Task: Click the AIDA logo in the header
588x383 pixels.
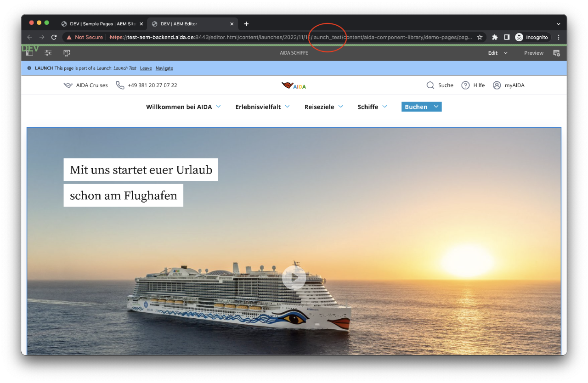Action: click(x=294, y=85)
